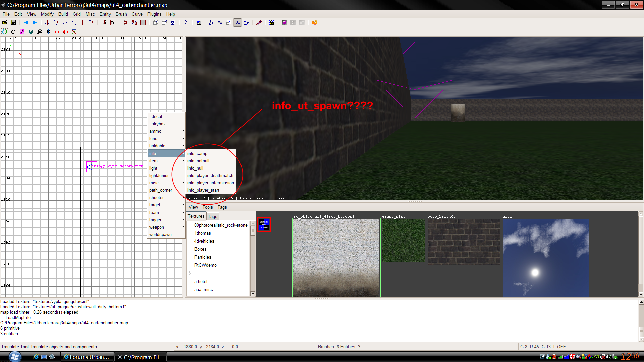Switch to the Tags tab

[x=213, y=216]
